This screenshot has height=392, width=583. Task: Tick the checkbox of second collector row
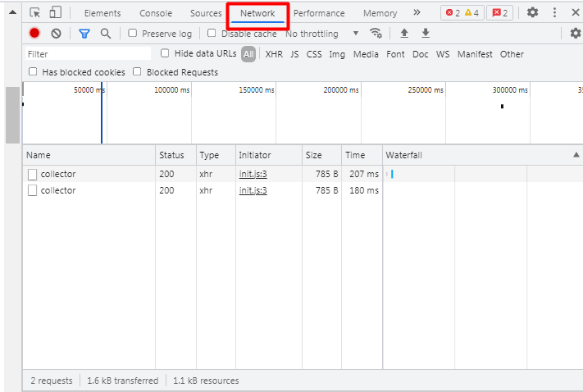click(x=32, y=190)
